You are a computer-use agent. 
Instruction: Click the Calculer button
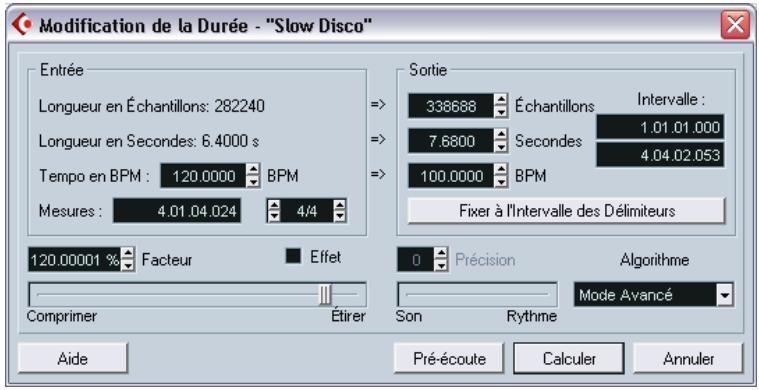569,359
